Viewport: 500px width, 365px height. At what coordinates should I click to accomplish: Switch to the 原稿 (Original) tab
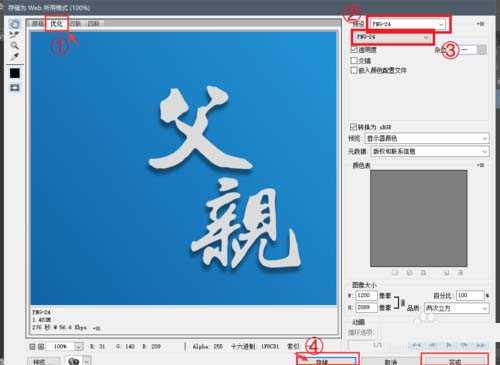38,24
